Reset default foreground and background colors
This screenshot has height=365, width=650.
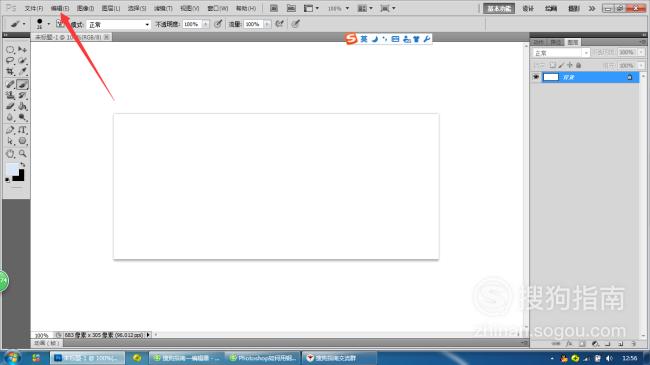pyautogui.click(x=7, y=180)
